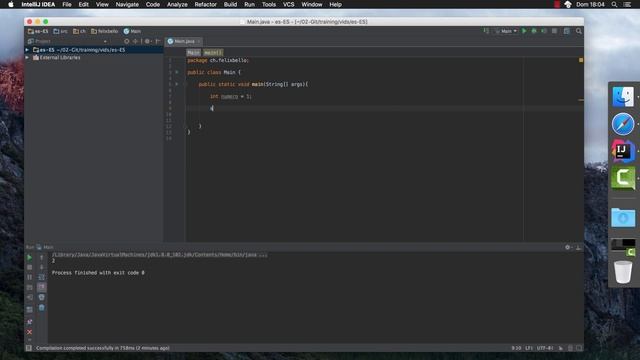Click the Print icon in the Run console
The width and height of the screenshot is (640, 360).
[42, 298]
